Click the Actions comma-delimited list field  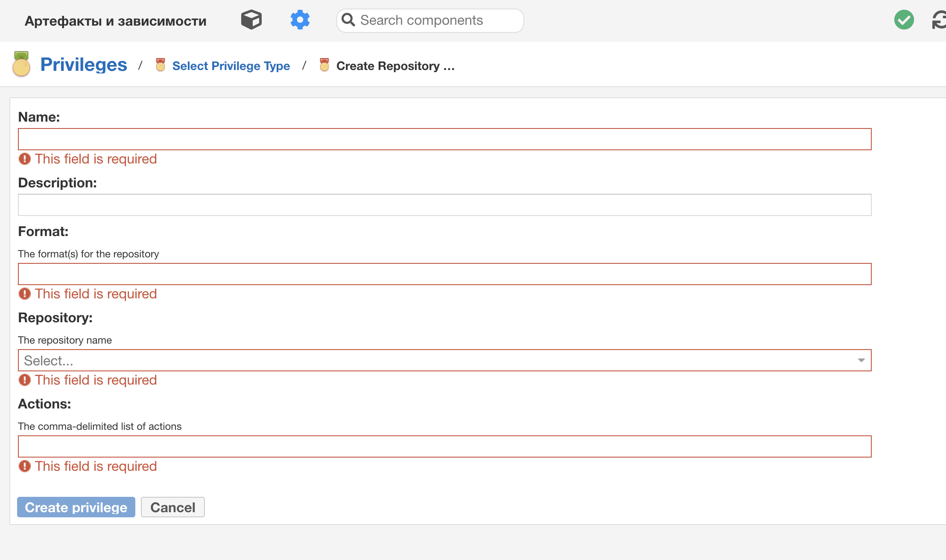point(444,446)
